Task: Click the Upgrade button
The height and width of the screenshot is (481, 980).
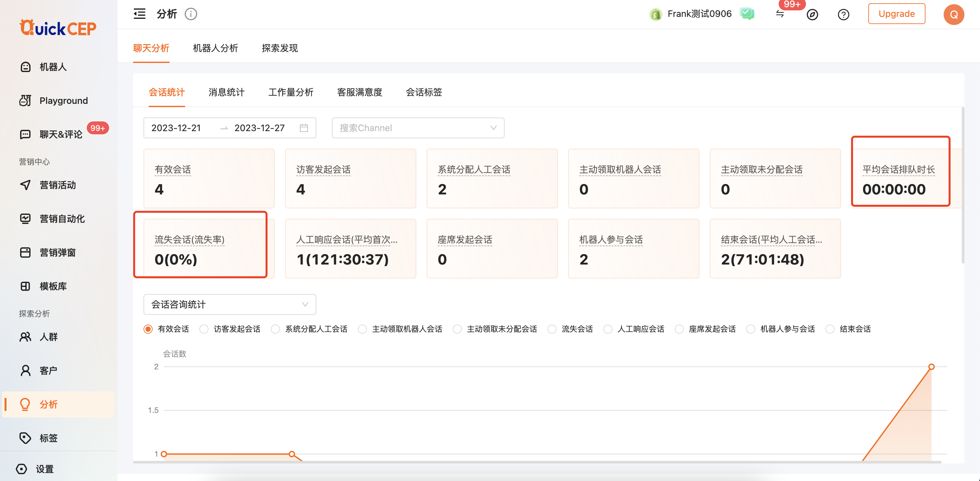Action: pos(896,14)
